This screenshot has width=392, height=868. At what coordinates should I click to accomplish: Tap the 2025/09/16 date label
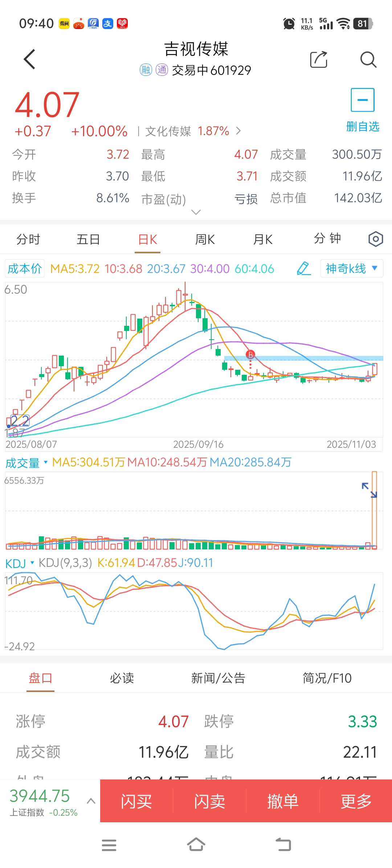point(198,444)
